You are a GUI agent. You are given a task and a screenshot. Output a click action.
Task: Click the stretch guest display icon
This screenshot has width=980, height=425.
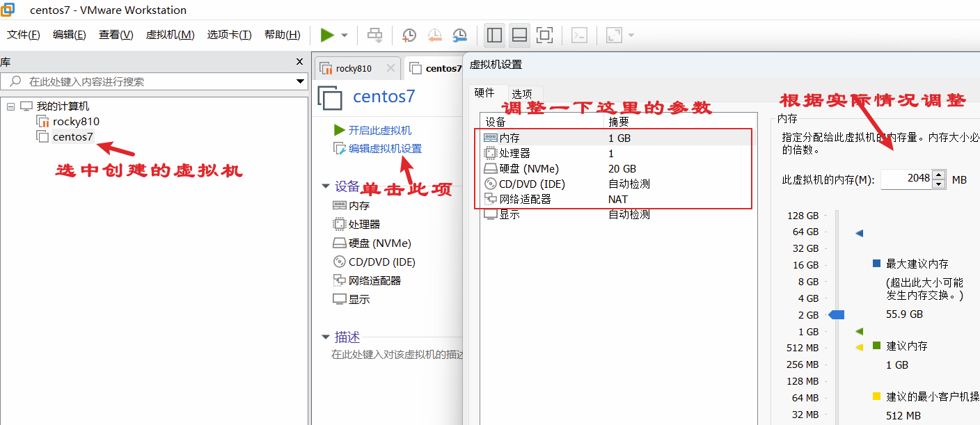(614, 35)
